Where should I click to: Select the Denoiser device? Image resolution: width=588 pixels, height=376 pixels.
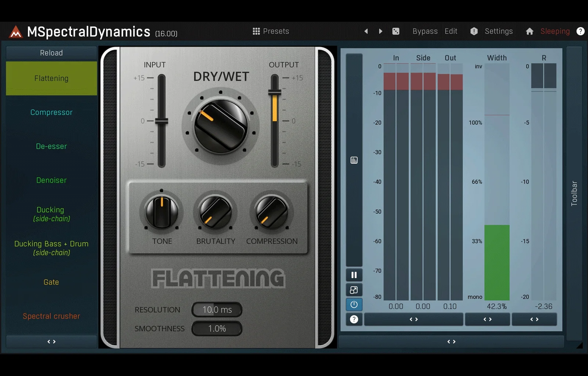pyautogui.click(x=51, y=180)
